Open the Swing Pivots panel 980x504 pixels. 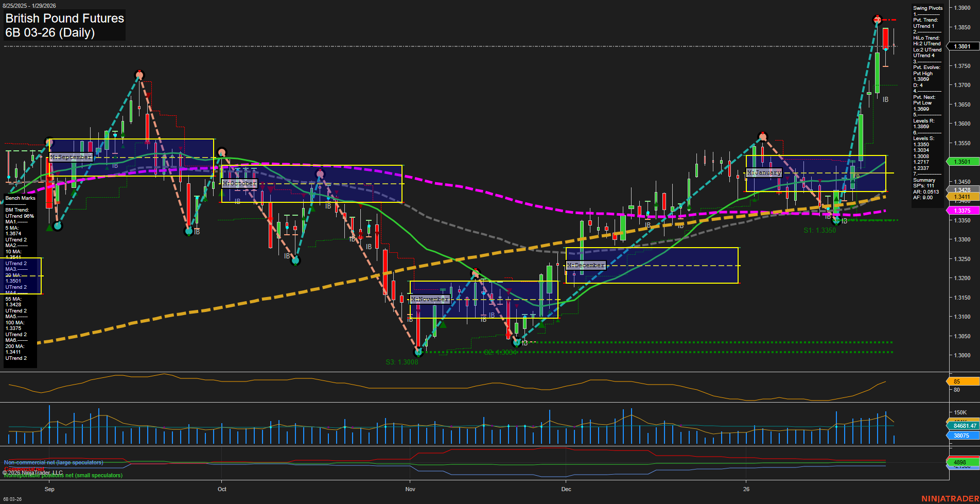tap(929, 8)
